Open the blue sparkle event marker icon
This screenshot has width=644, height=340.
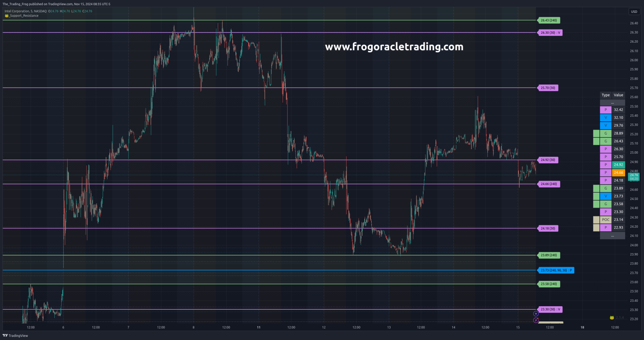[x=536, y=314]
